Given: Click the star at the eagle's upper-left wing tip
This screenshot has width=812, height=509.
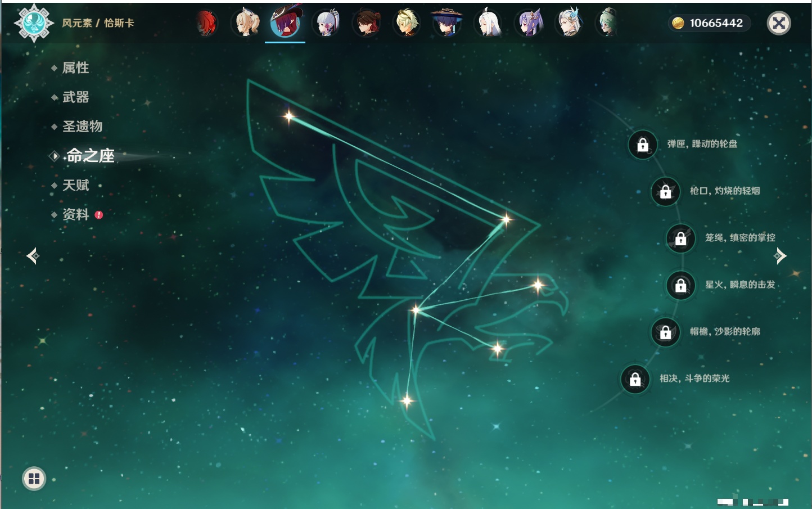Looking at the screenshot, I should click(x=289, y=116).
